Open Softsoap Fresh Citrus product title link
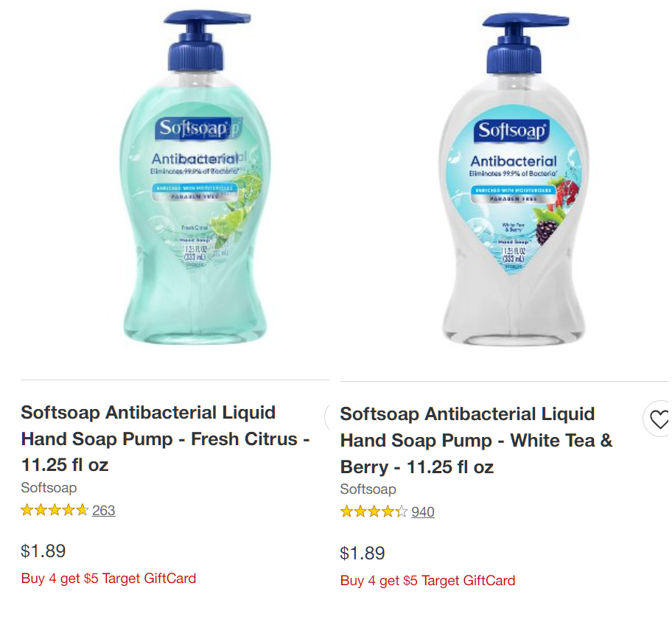672x625 pixels. (x=166, y=439)
